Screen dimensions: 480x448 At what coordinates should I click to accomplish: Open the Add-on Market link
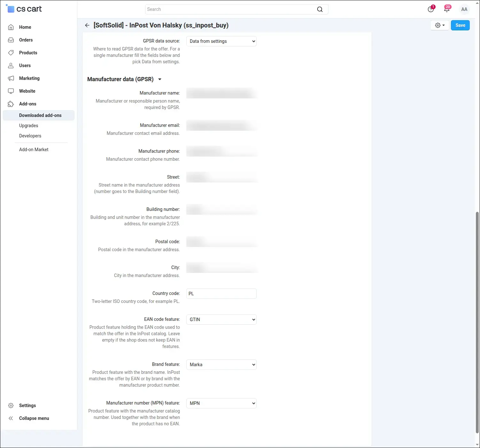[34, 150]
